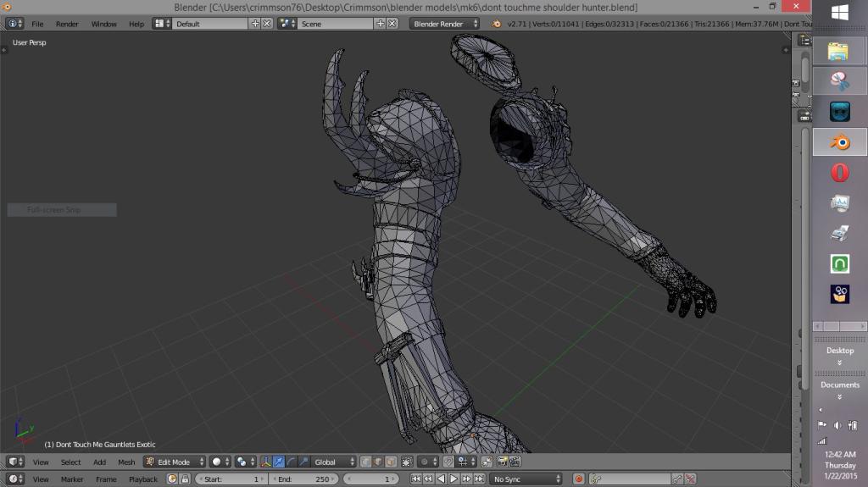868x487 pixels.
Task: Click the OpenGL render image camera icon
Action: click(x=502, y=462)
